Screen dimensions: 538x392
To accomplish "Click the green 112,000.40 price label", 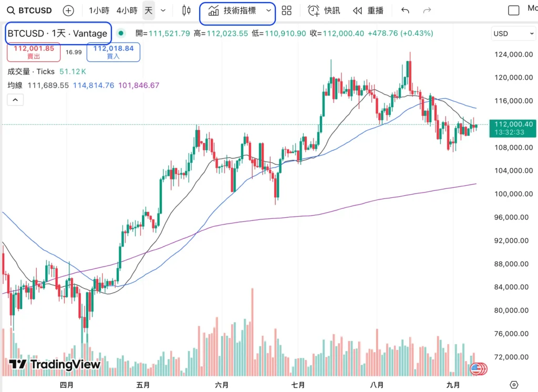I will pos(512,128).
